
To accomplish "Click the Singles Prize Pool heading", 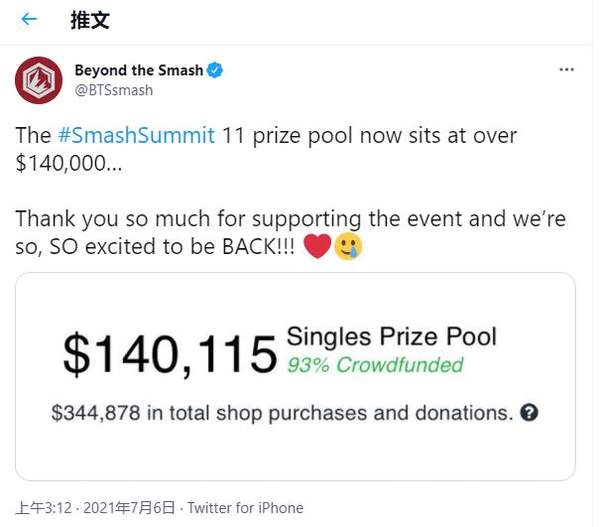I will (391, 337).
